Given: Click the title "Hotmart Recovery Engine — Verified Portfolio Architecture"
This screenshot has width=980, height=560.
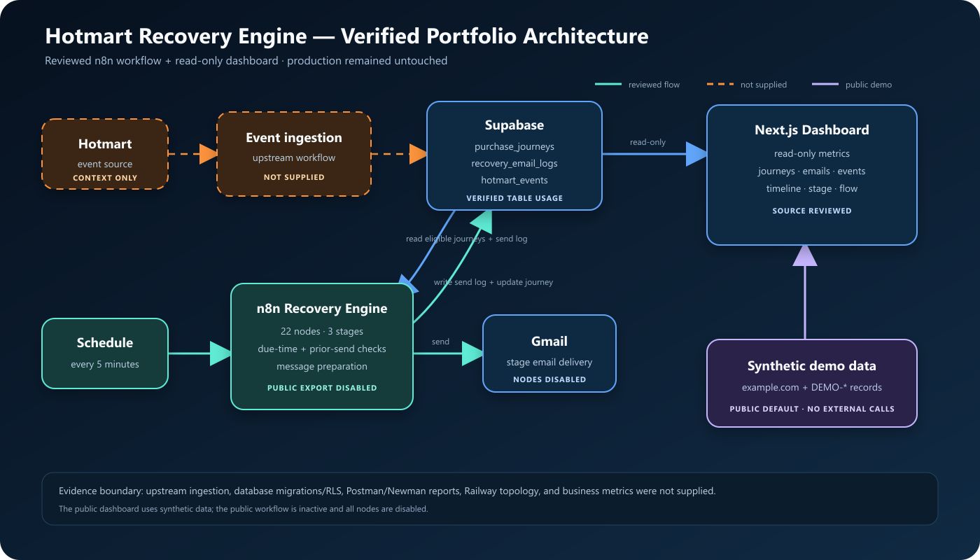Looking at the screenshot, I should click(346, 36).
